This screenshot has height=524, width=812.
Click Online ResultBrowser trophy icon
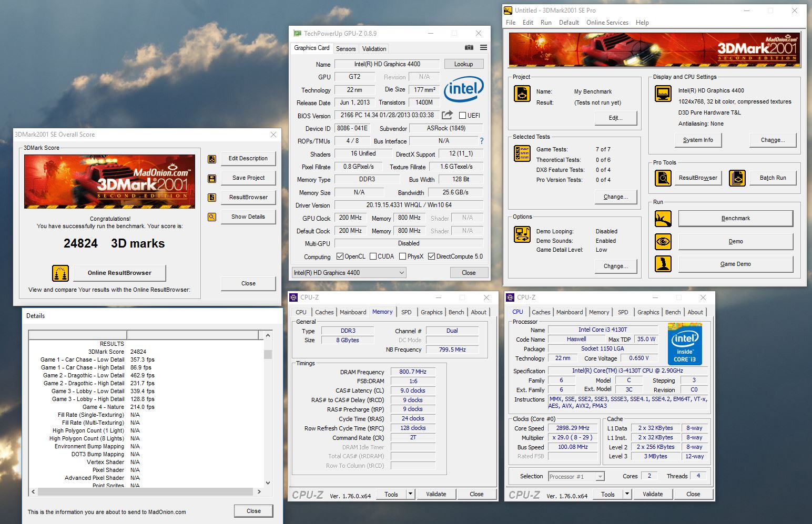(x=60, y=273)
